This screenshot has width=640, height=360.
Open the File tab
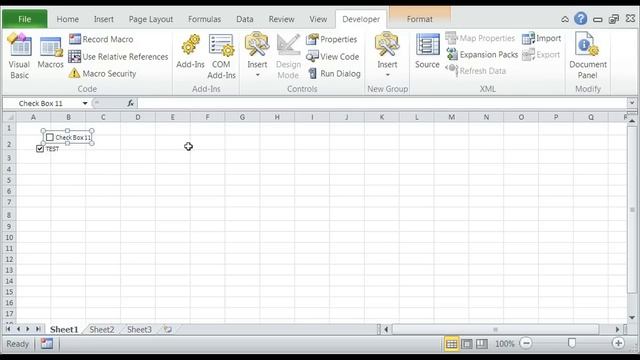(24, 19)
